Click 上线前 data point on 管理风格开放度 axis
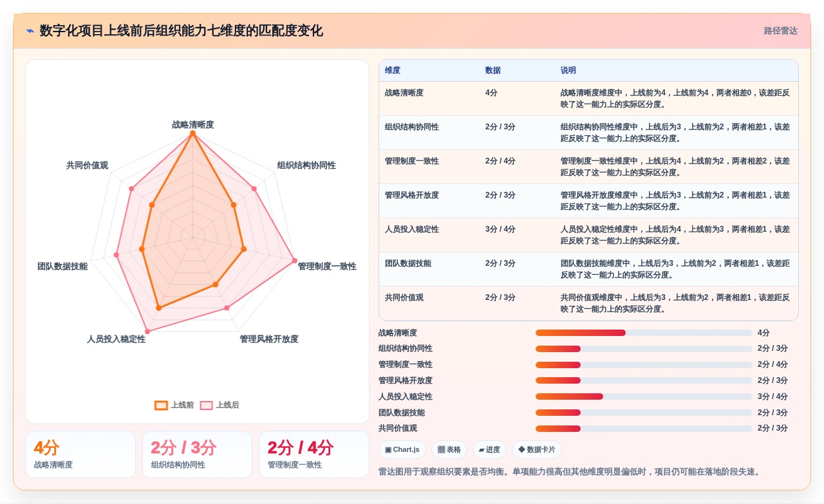The width and height of the screenshot is (824, 504). pyautogui.click(x=216, y=285)
